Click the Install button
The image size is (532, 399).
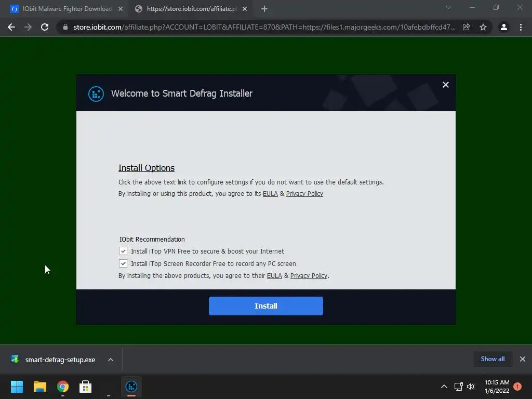click(265, 305)
